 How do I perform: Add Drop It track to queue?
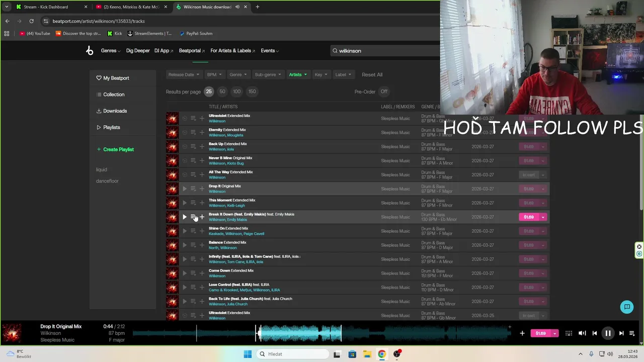[193, 189]
